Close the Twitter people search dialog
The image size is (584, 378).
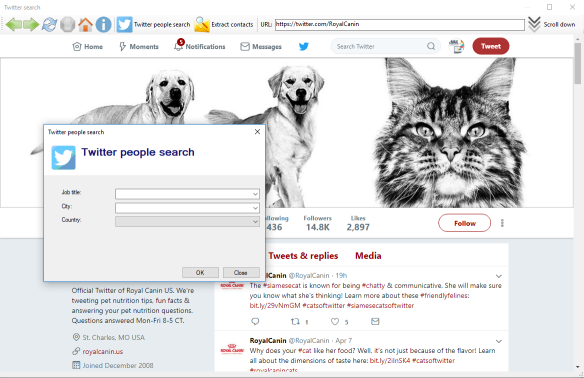257,132
